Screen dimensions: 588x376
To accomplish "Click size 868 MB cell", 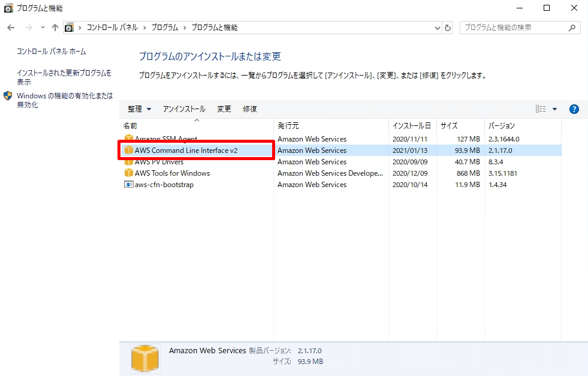I will (x=468, y=173).
